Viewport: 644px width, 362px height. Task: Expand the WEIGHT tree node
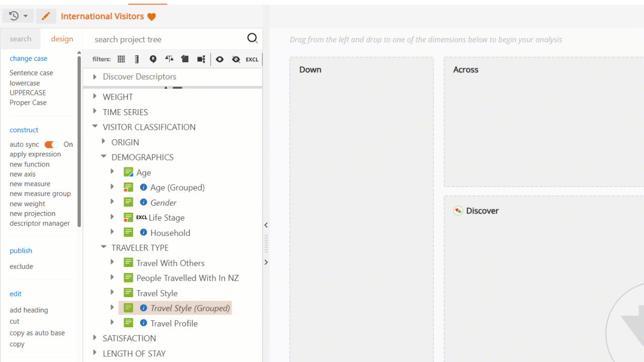[x=95, y=97]
